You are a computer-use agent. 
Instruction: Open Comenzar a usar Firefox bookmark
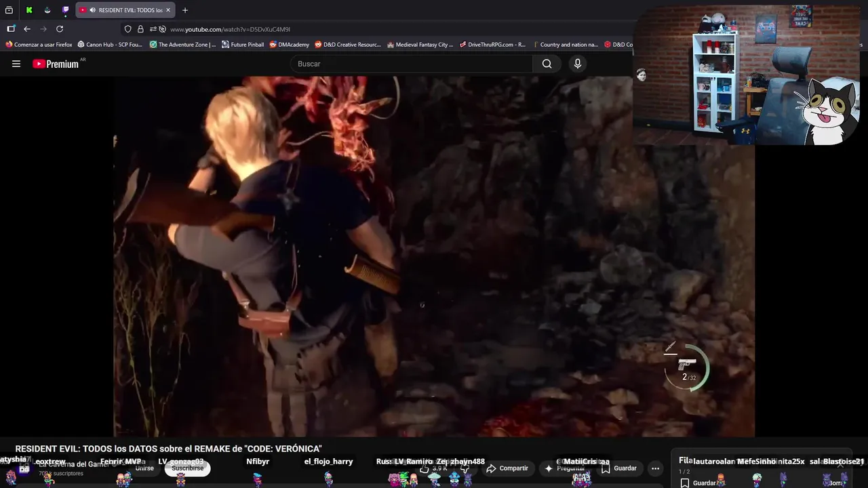click(x=39, y=45)
